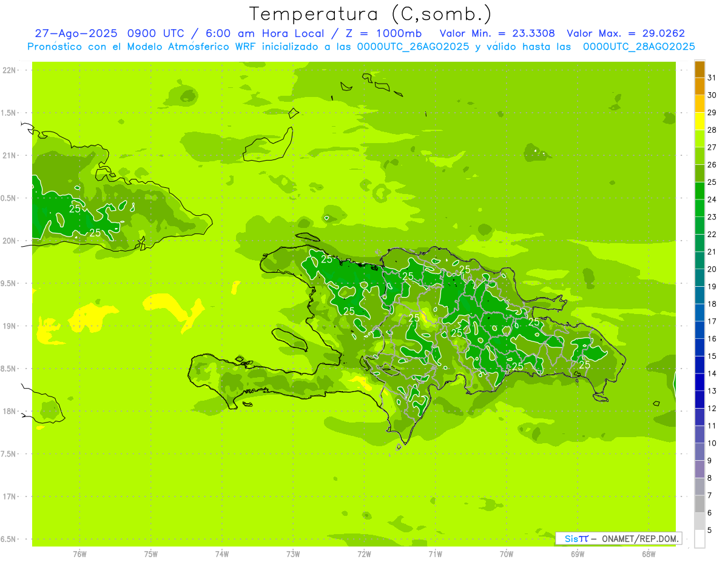728x562 pixels.
Task: Click the color bar label "26"
Action: (x=712, y=165)
